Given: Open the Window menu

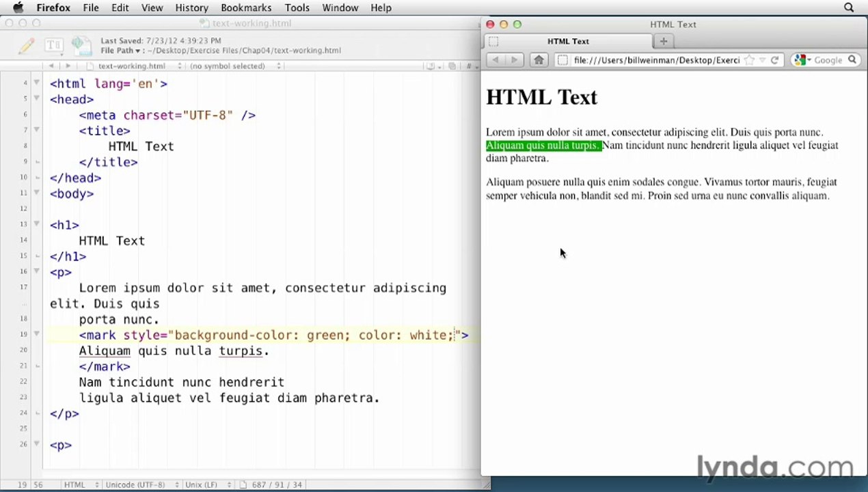Looking at the screenshot, I should (340, 8).
